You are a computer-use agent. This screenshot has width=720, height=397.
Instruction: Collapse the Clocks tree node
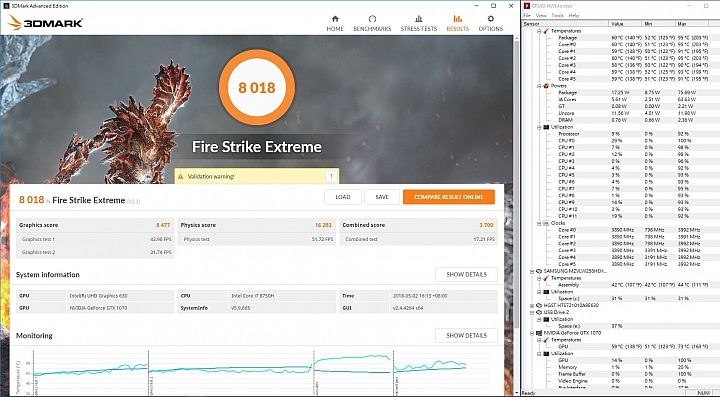[539, 223]
